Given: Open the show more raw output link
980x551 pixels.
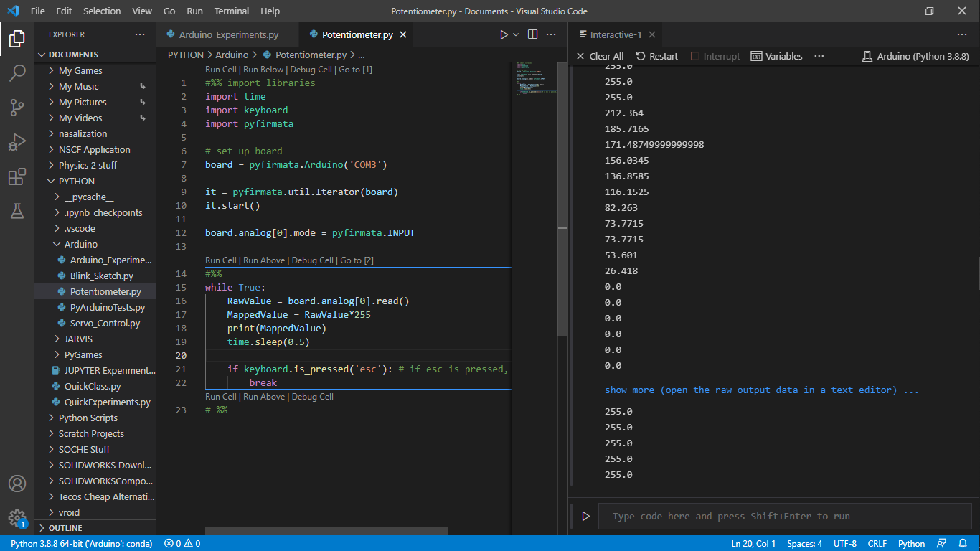Looking at the screenshot, I should [762, 390].
